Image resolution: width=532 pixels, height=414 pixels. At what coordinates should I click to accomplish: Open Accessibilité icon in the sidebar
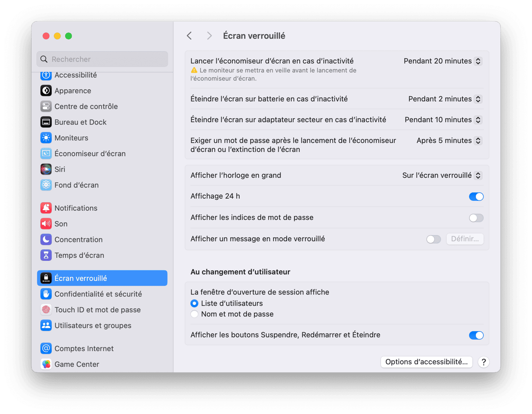46,75
